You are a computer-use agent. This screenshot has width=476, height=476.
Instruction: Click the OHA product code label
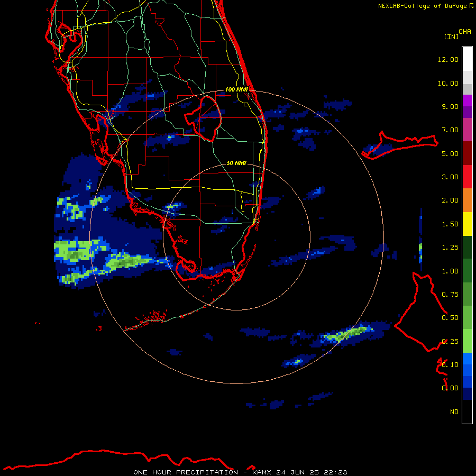[x=465, y=32]
